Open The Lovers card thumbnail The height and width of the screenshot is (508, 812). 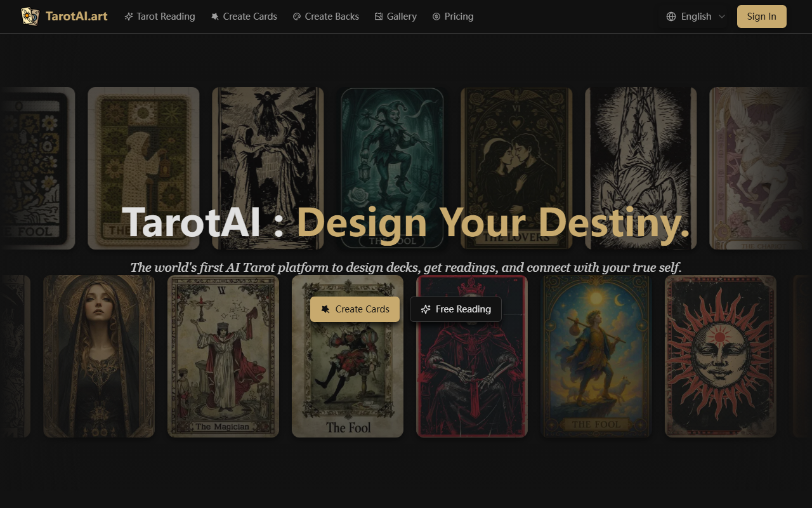[x=516, y=168]
